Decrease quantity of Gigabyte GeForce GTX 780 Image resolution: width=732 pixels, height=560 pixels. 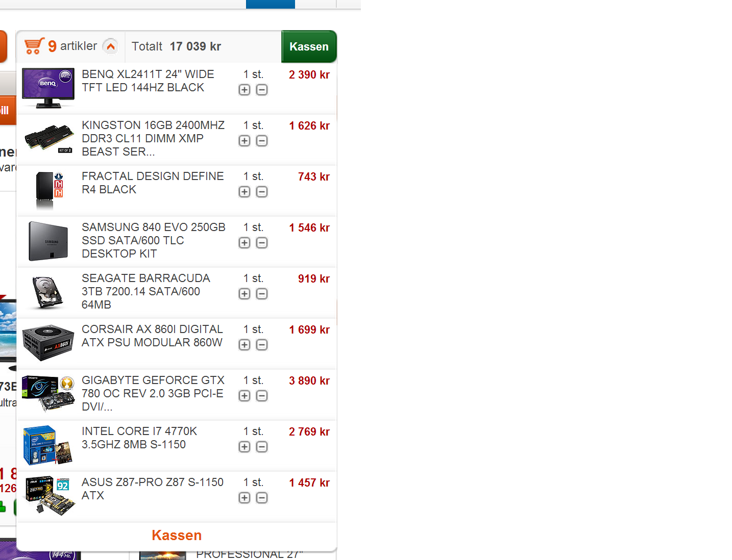coord(262,396)
